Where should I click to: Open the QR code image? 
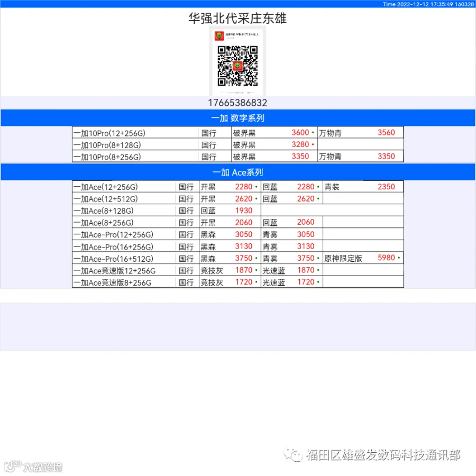pyautogui.click(x=237, y=66)
